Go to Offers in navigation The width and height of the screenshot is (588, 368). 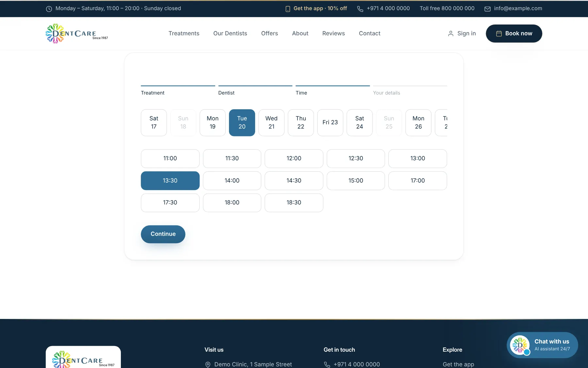point(269,33)
